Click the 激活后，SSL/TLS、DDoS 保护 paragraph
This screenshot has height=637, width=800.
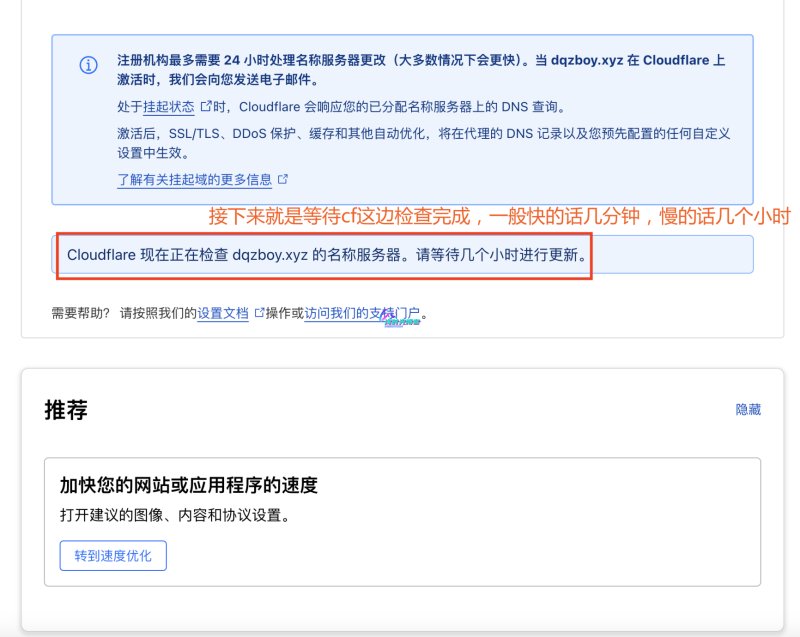tap(423, 143)
